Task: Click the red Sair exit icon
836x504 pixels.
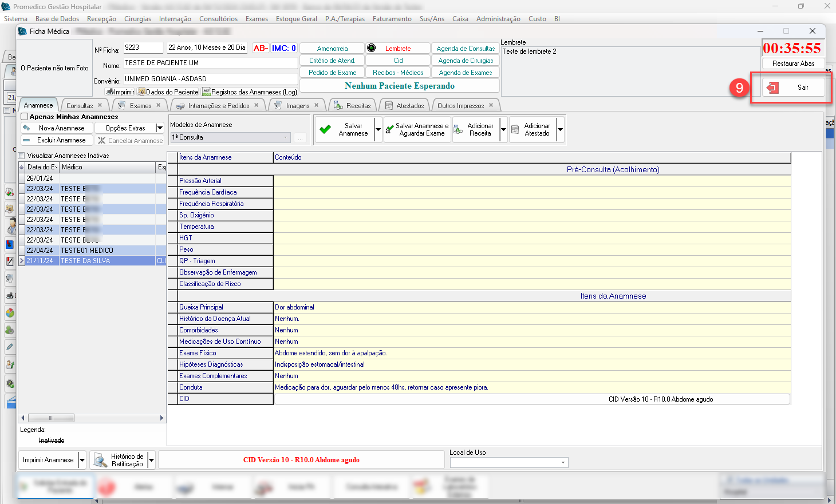Action: [772, 88]
